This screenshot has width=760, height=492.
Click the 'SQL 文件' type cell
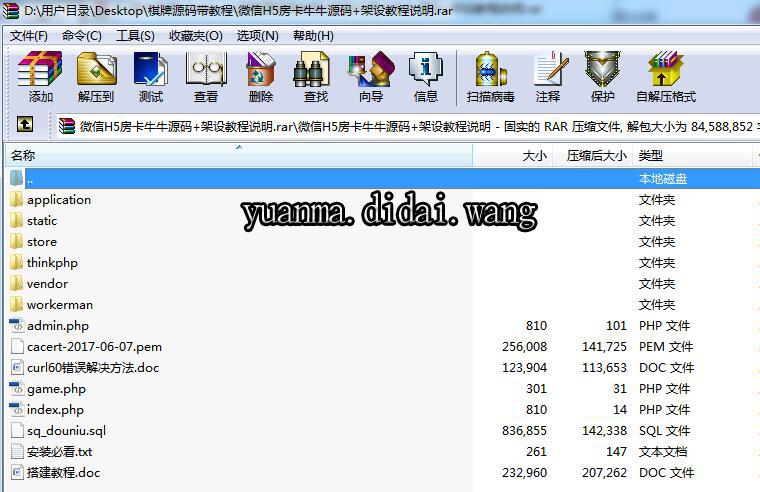[666, 430]
